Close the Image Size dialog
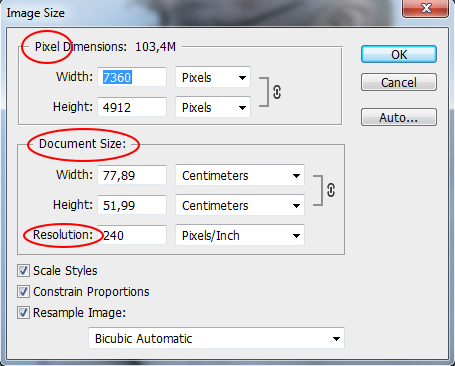The height and width of the screenshot is (366, 455). [426, 8]
